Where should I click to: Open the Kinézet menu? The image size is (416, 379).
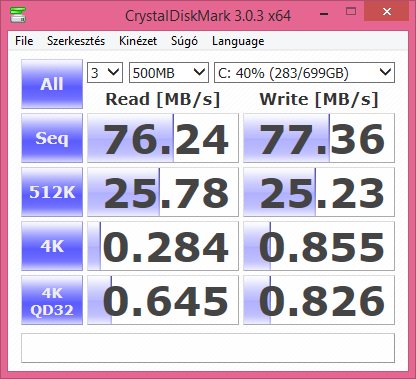tap(138, 41)
